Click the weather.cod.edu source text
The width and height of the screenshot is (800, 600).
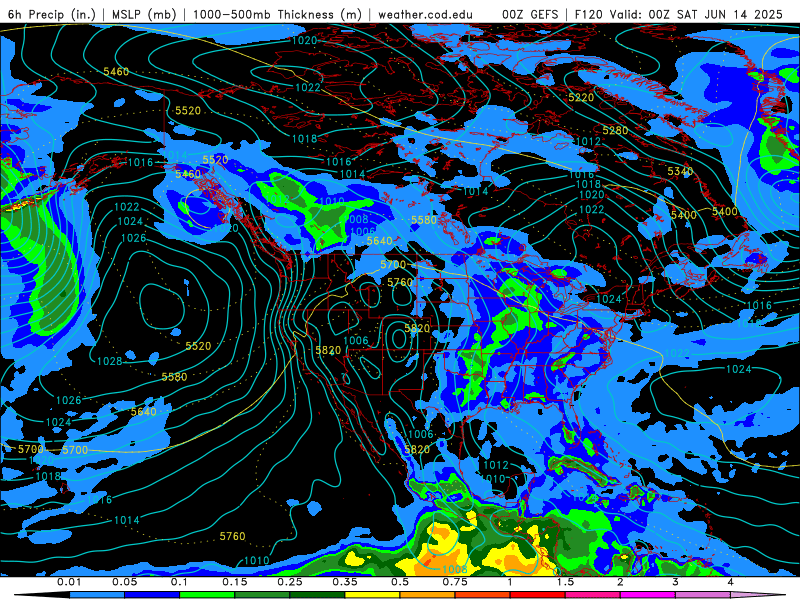[x=425, y=14]
